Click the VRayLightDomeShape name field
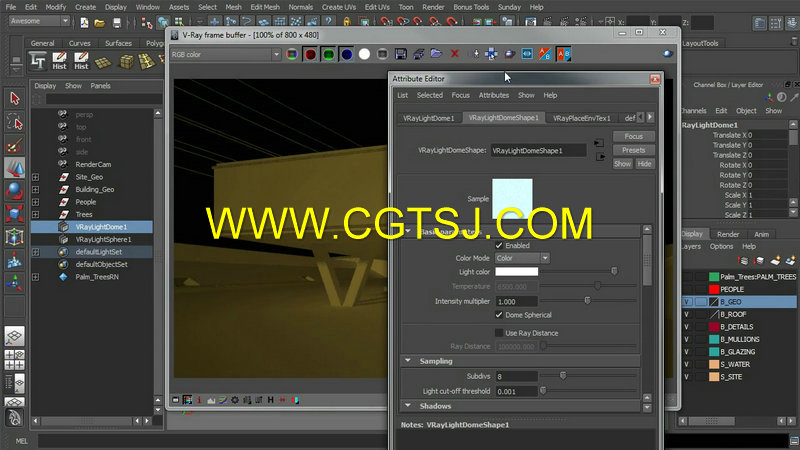The width and height of the screenshot is (800, 450). tap(538, 151)
